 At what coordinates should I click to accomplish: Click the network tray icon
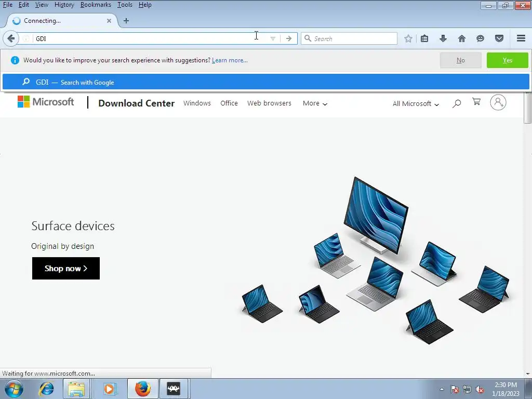[x=467, y=389]
